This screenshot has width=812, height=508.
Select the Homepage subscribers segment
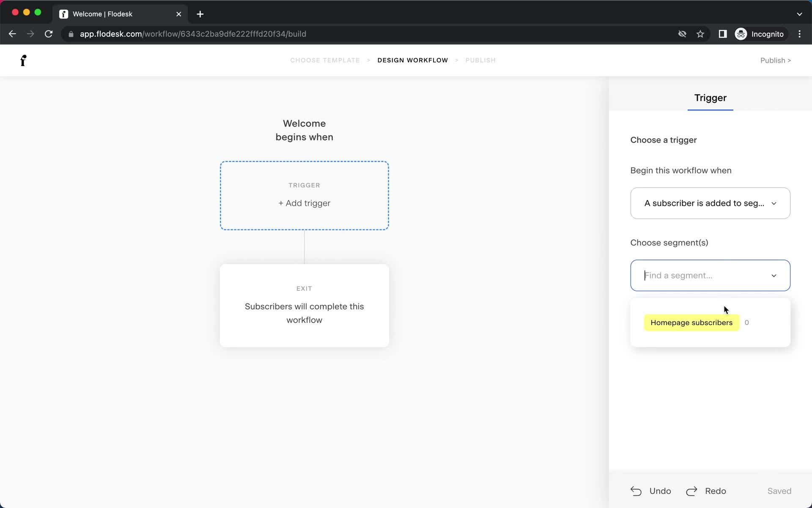691,323
